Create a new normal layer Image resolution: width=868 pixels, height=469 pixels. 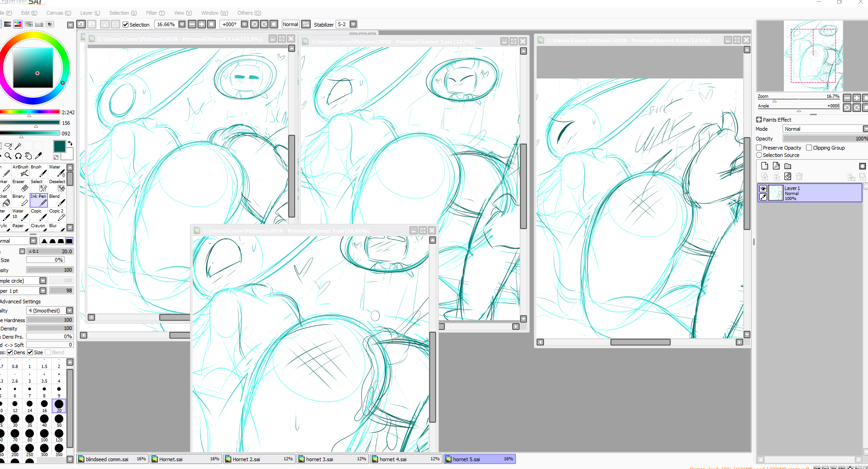coord(765,166)
